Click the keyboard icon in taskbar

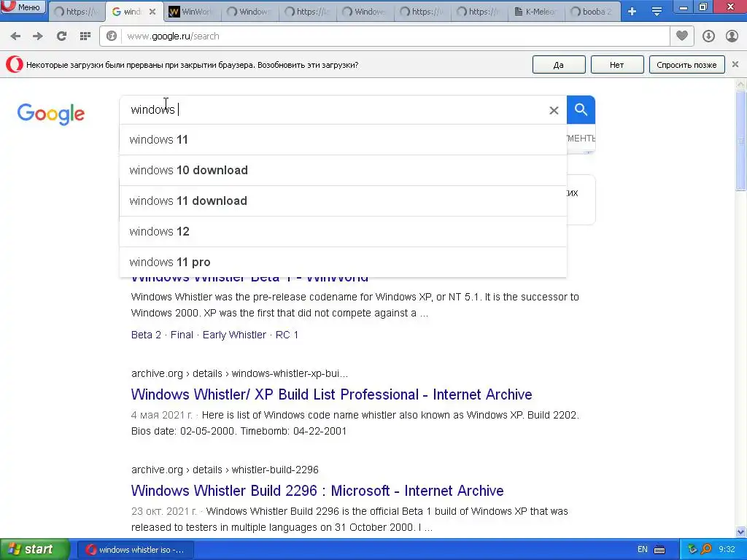click(659, 550)
